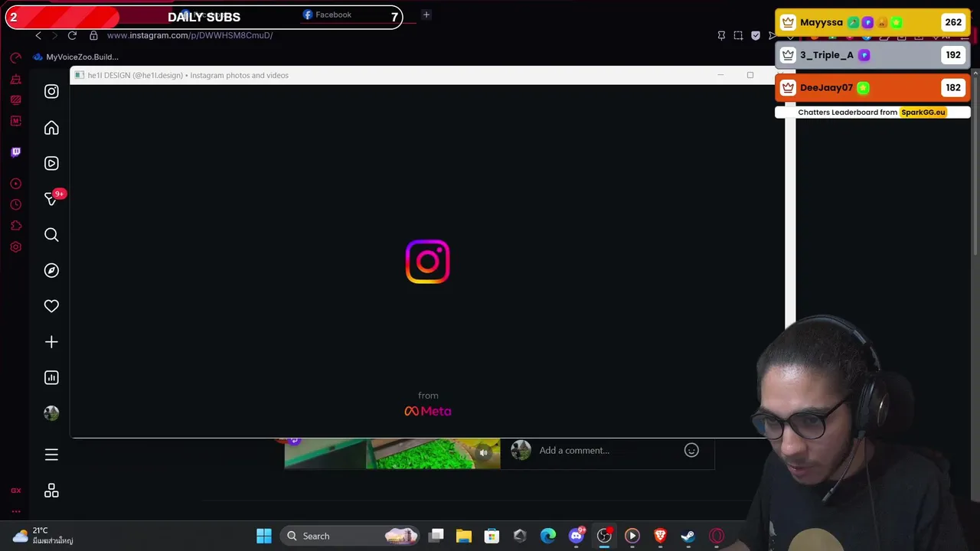The width and height of the screenshot is (980, 551).
Task: Click commenter avatar beside comment box
Action: tap(521, 450)
